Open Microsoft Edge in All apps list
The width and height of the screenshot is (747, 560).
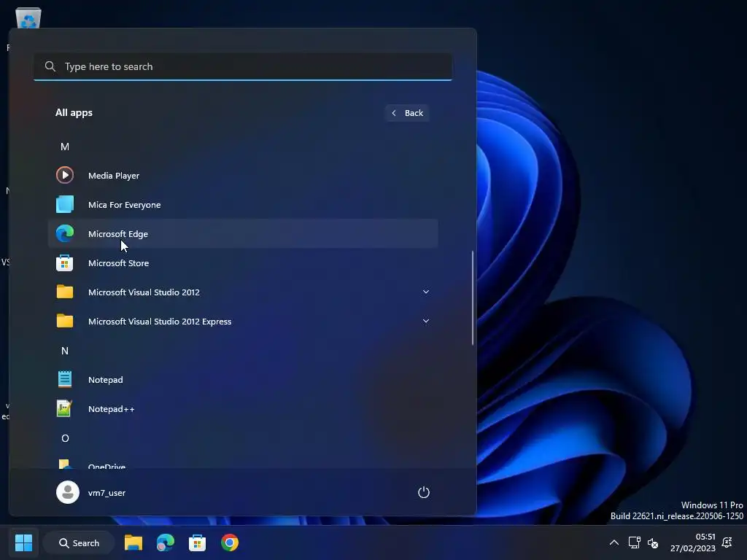[x=242, y=234]
